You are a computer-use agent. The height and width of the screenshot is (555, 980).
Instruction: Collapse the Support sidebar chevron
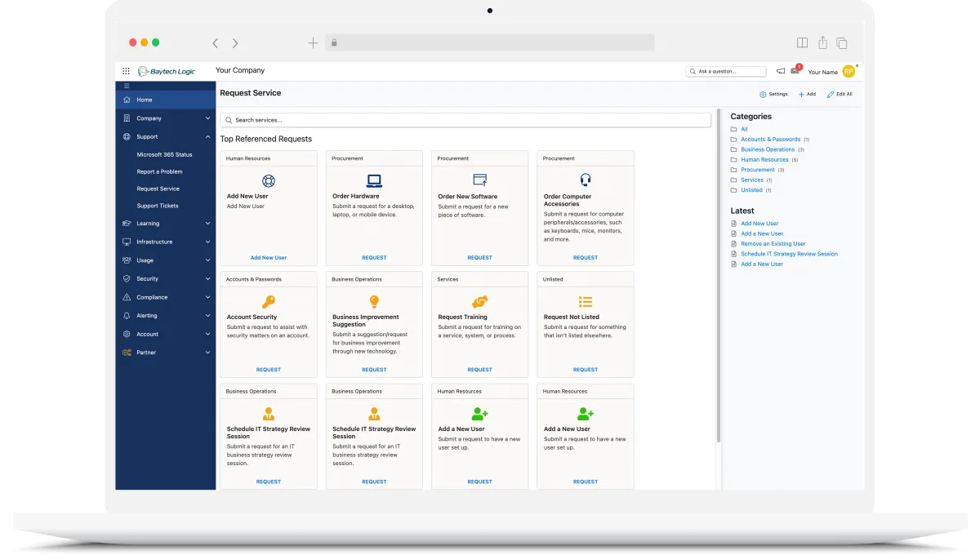pos(207,137)
